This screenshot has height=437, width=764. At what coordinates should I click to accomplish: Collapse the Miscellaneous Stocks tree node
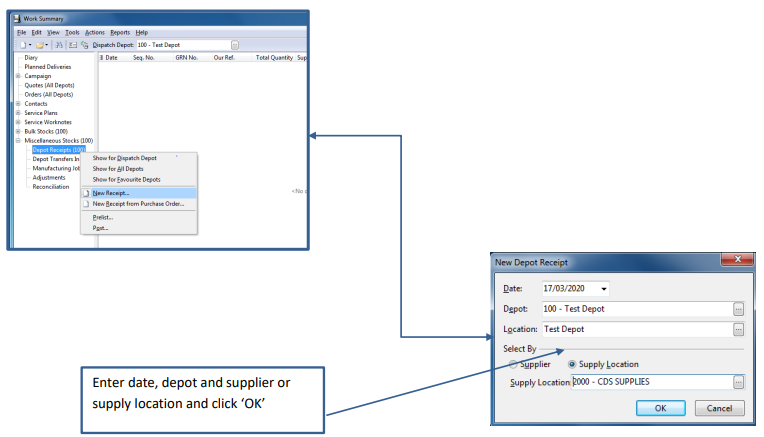(x=18, y=140)
